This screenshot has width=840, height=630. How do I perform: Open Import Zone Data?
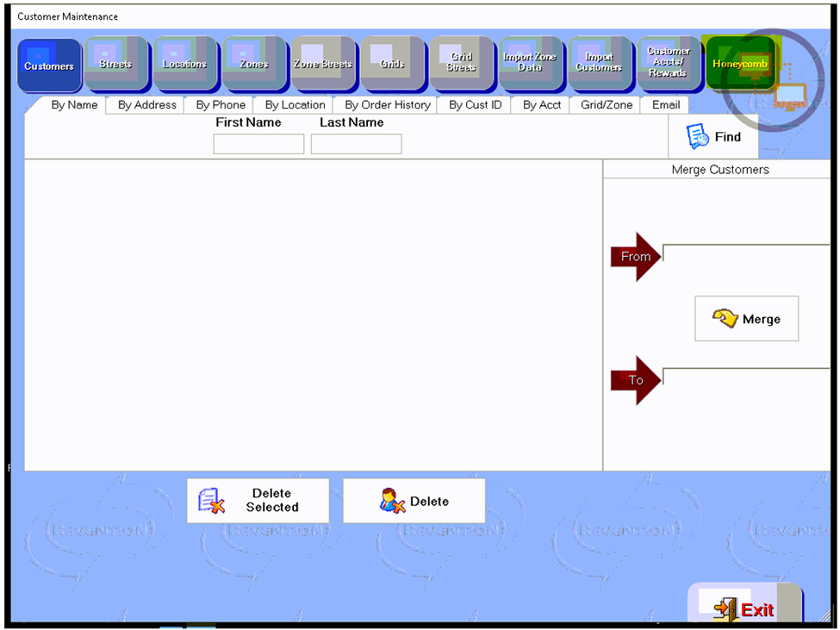click(530, 63)
